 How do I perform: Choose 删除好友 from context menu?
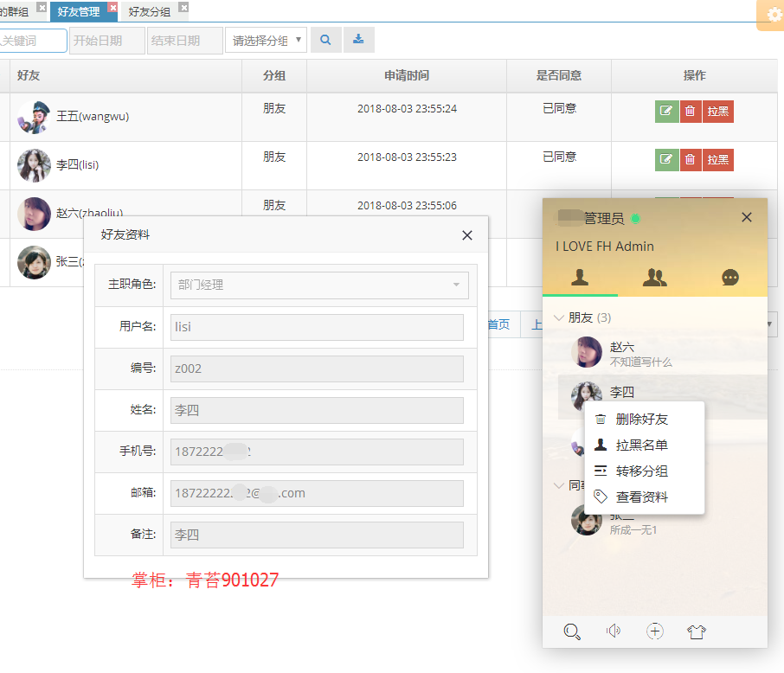(644, 419)
